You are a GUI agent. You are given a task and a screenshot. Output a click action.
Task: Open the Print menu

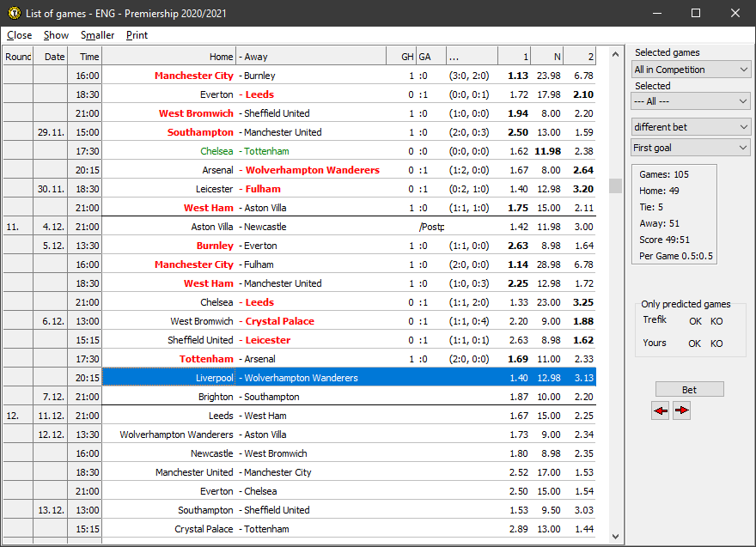pos(137,35)
